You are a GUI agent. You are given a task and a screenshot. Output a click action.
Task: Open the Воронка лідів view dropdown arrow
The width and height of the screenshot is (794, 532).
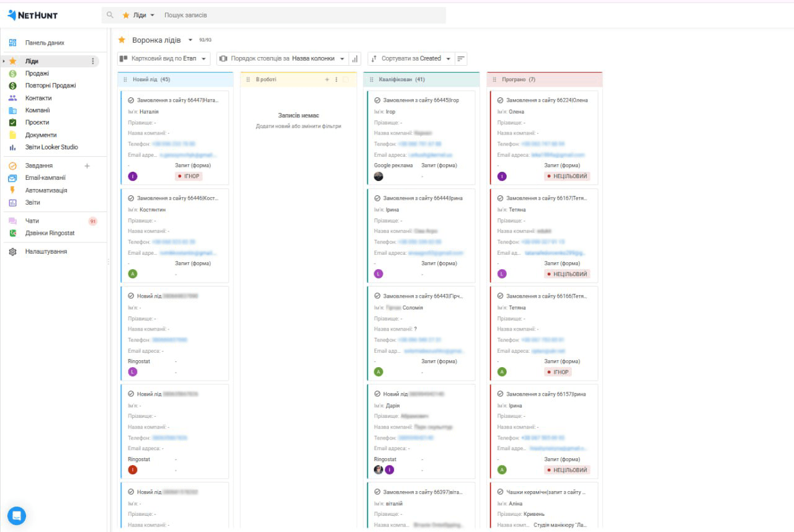tap(190, 40)
